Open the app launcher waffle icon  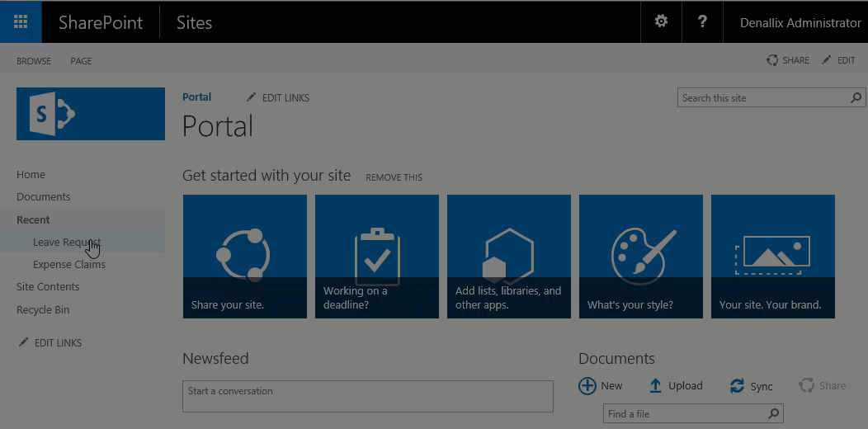21,21
